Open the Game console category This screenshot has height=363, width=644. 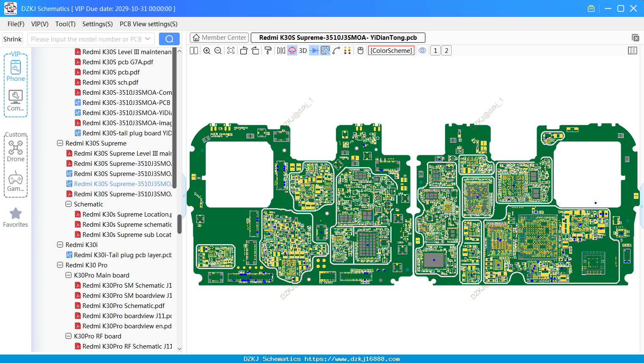point(16,181)
